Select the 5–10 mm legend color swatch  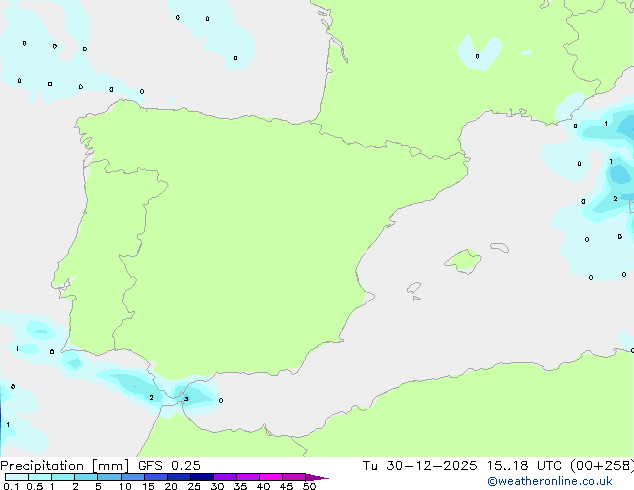click(x=109, y=477)
